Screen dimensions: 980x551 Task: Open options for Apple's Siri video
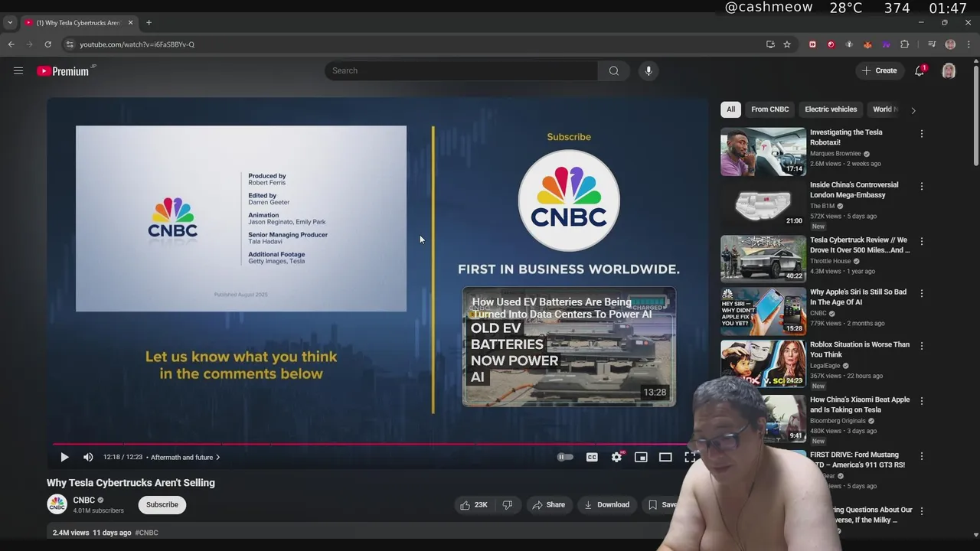(921, 294)
